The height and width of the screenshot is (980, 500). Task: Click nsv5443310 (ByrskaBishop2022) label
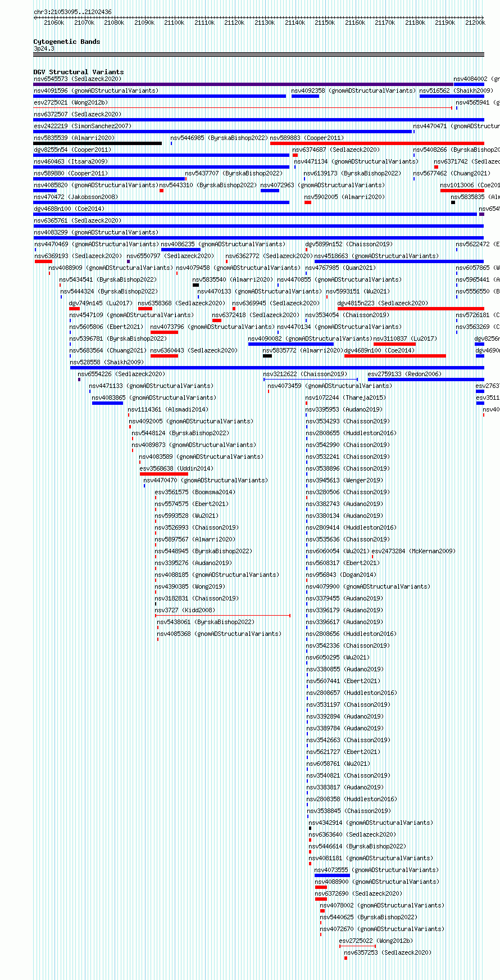coord(208,185)
